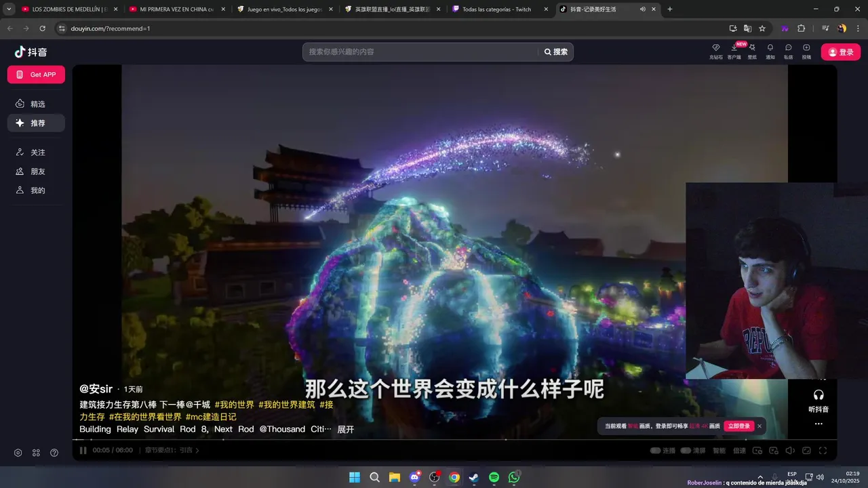Reload the page
The height and width of the screenshot is (488, 868).
pos(42,28)
